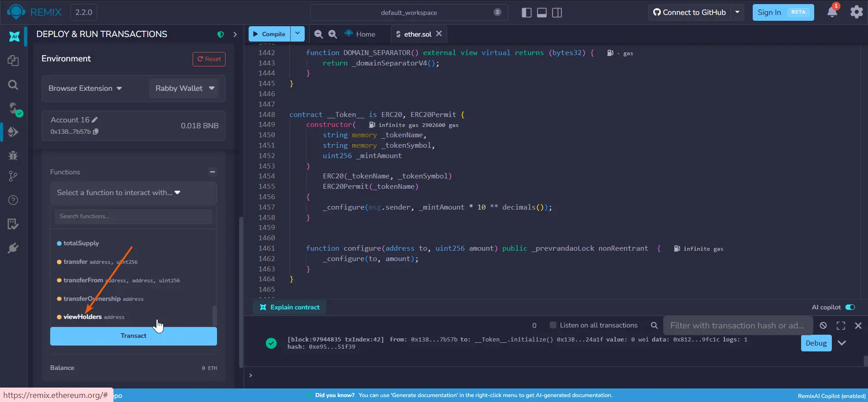The width and height of the screenshot is (868, 402).
Task: Open the Search in files sidebar icon
Action: [x=13, y=85]
